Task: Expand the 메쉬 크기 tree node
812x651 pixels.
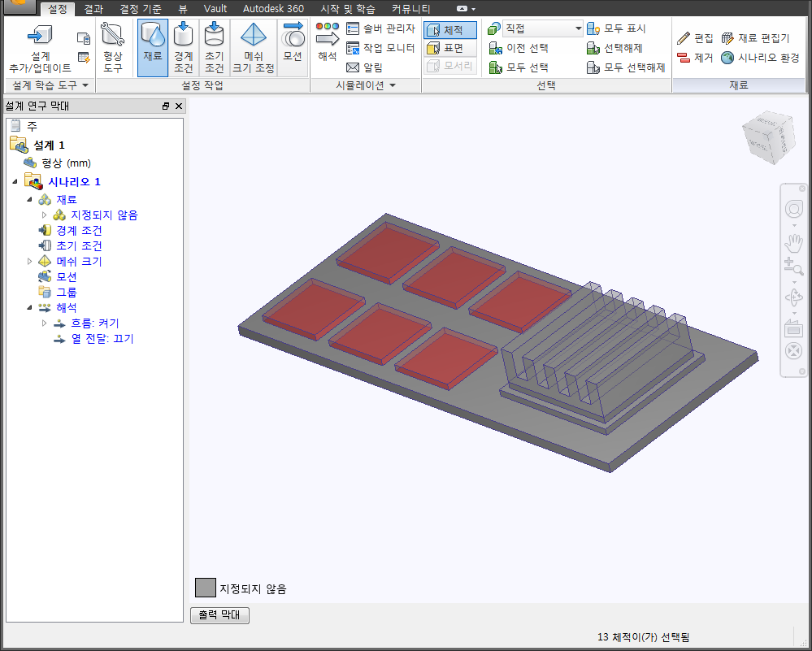Action: 29,261
